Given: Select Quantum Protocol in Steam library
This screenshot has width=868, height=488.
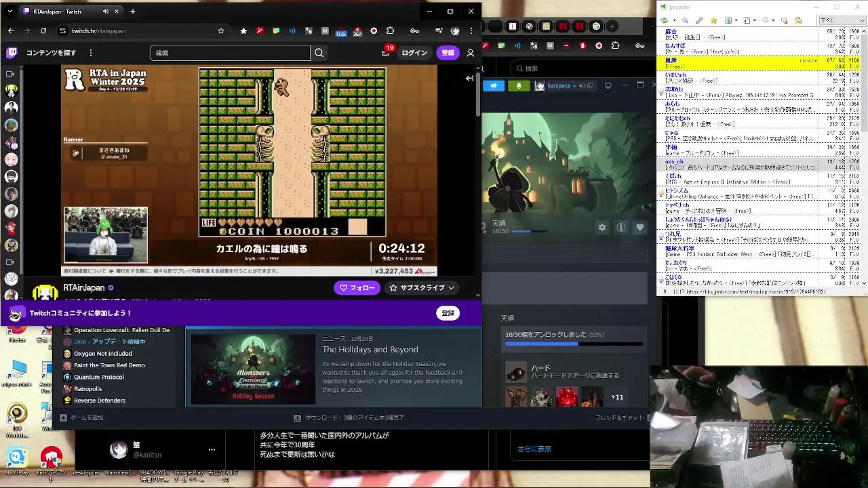Looking at the screenshot, I should pyautogui.click(x=98, y=377).
